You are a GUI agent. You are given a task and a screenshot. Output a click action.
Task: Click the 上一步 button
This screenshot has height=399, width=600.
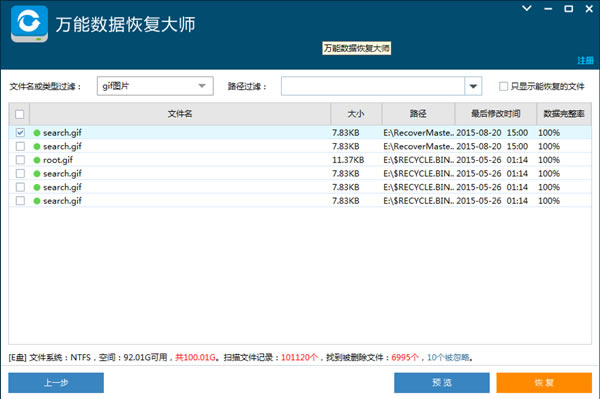[x=56, y=383]
